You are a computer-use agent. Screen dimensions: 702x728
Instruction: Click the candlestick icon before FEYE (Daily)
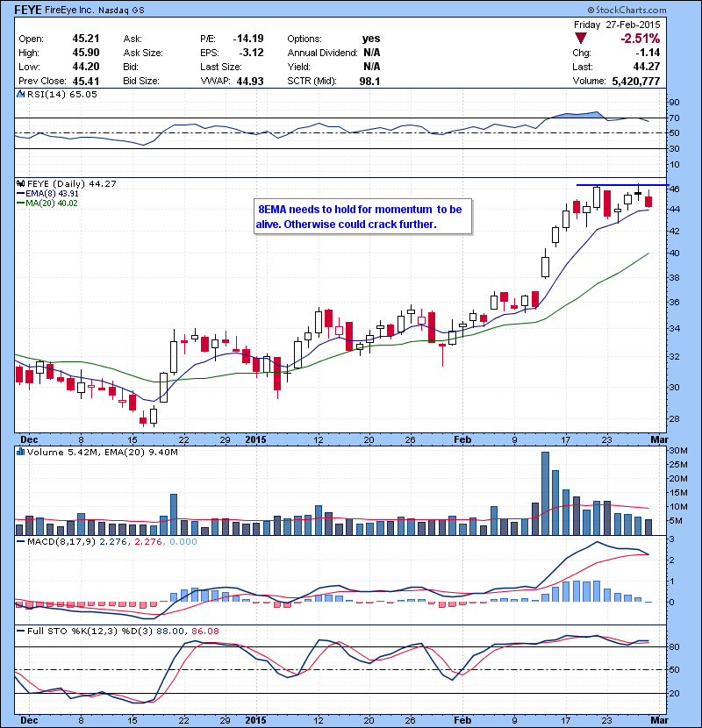pyautogui.click(x=20, y=183)
